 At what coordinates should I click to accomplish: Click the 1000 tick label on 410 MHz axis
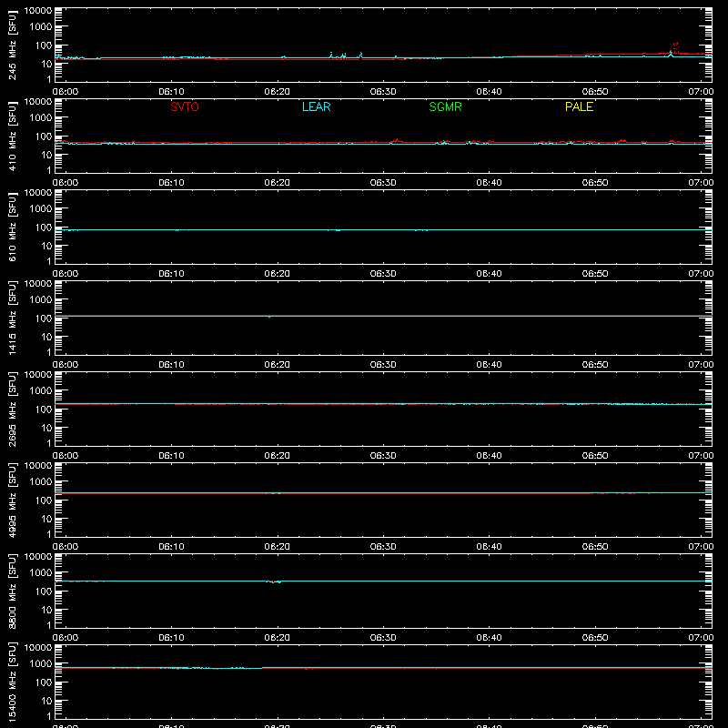[x=41, y=118]
